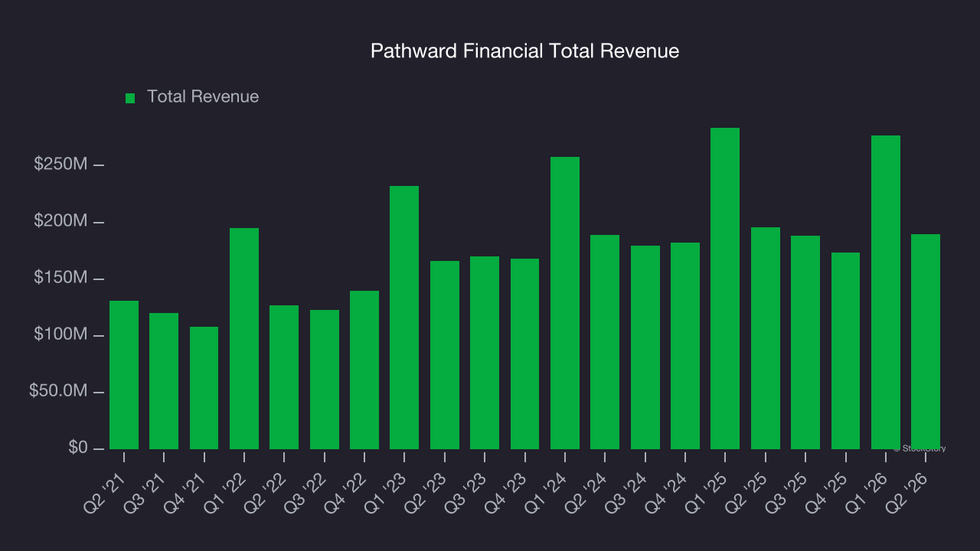Image resolution: width=980 pixels, height=551 pixels.
Task: Click the $0 y-axis label
Action: (77, 448)
